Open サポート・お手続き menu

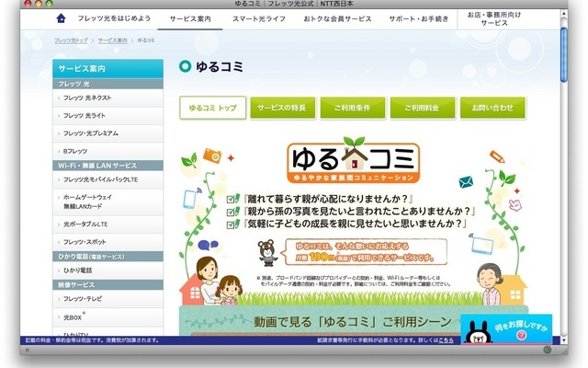(419, 18)
